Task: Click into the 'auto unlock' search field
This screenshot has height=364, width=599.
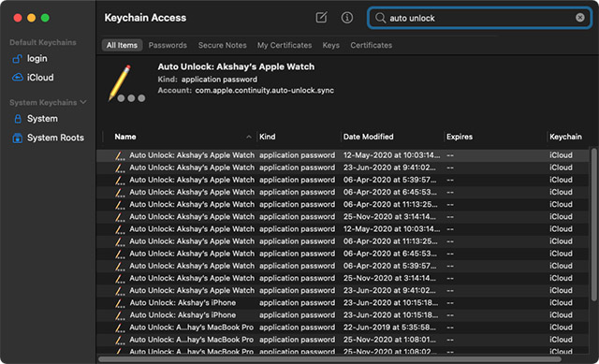Action: pos(479,18)
